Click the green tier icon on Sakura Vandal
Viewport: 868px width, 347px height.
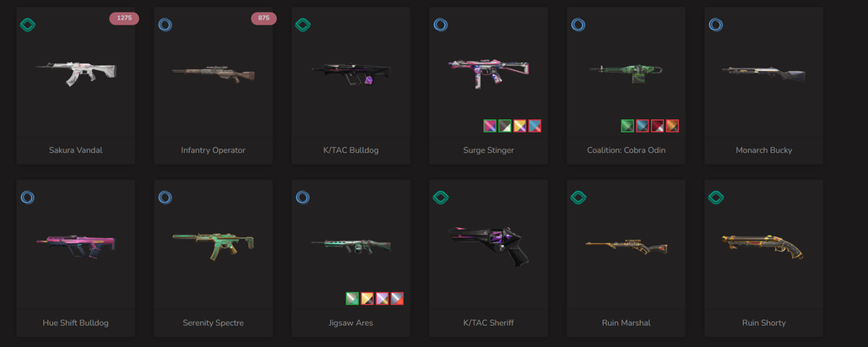[27, 24]
